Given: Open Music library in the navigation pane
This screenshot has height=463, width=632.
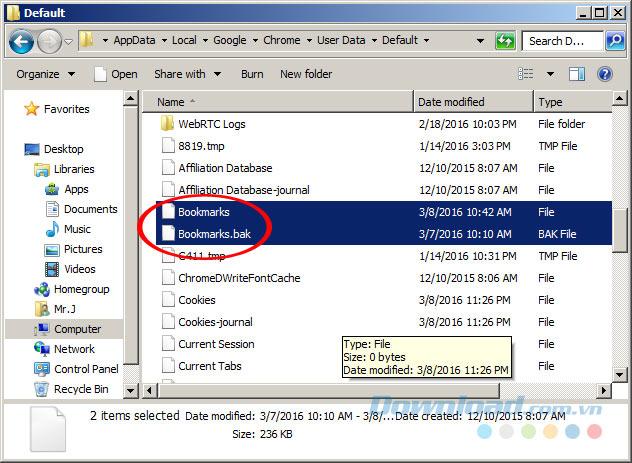Looking at the screenshot, I should click(x=76, y=229).
